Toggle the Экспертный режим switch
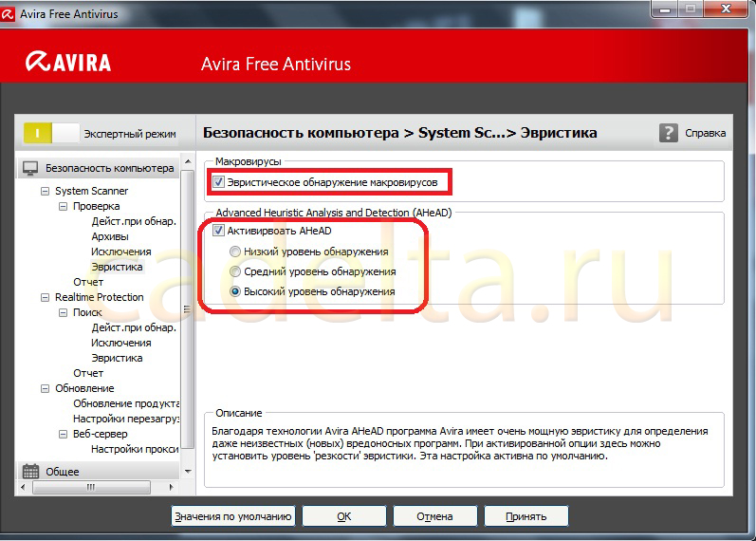 click(50, 133)
